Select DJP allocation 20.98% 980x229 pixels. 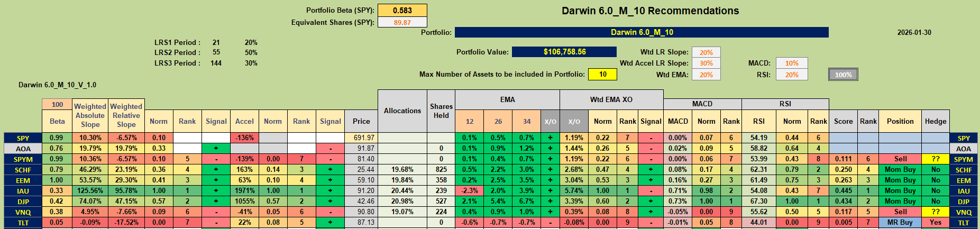pyautogui.click(x=402, y=201)
